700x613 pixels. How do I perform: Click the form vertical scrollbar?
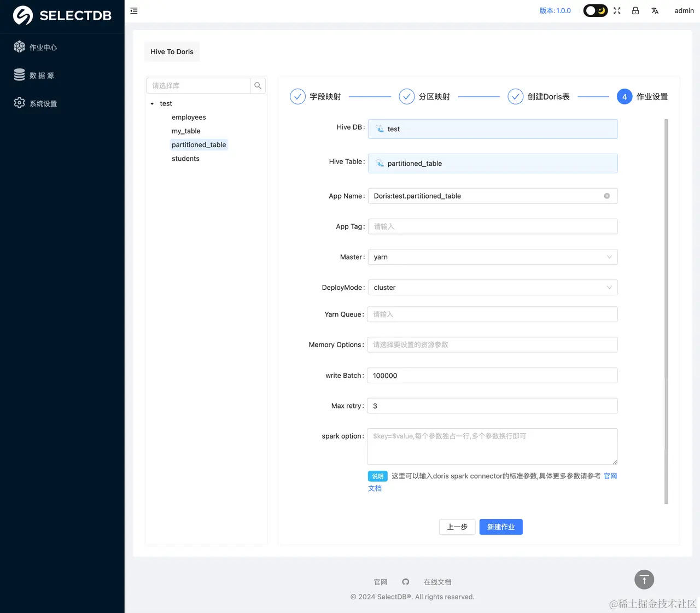666,312
